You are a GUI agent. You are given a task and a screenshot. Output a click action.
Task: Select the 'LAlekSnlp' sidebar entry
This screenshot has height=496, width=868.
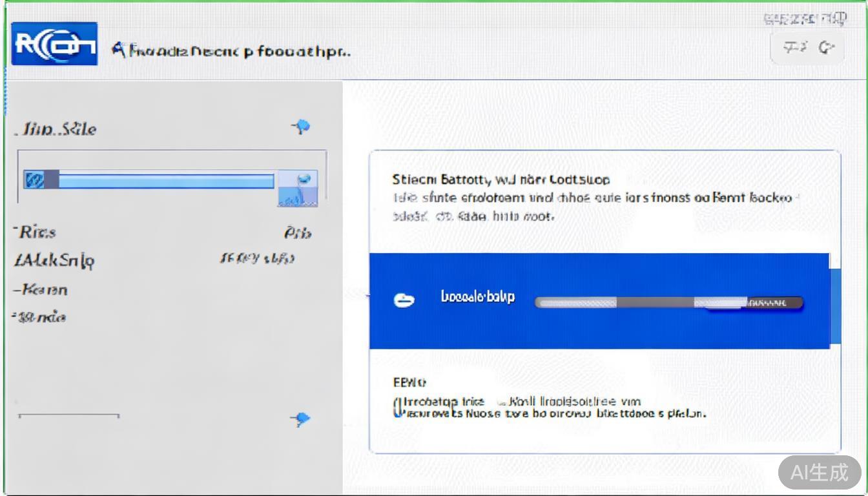pyautogui.click(x=55, y=260)
